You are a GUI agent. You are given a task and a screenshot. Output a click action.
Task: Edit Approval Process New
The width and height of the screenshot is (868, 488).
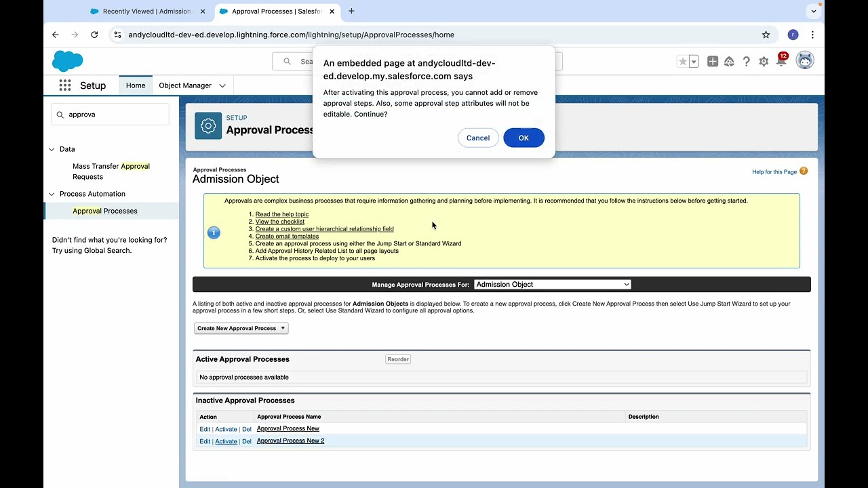pos(205,429)
